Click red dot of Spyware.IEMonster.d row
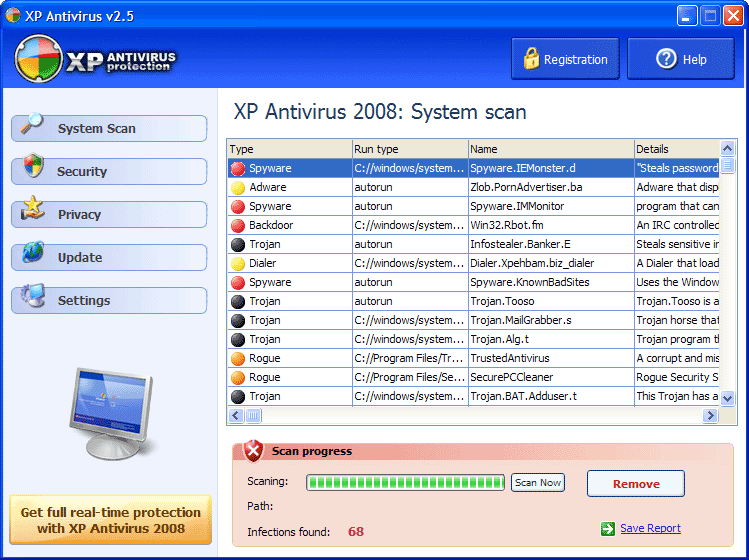The image size is (749, 560). 238,169
